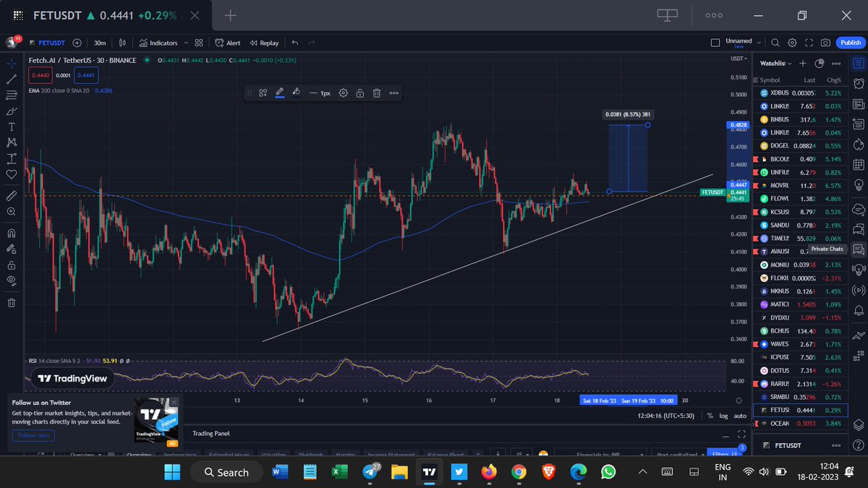This screenshot has width=868, height=488.
Task: Open advanced view pie icon in watchlist
Action: [820, 64]
